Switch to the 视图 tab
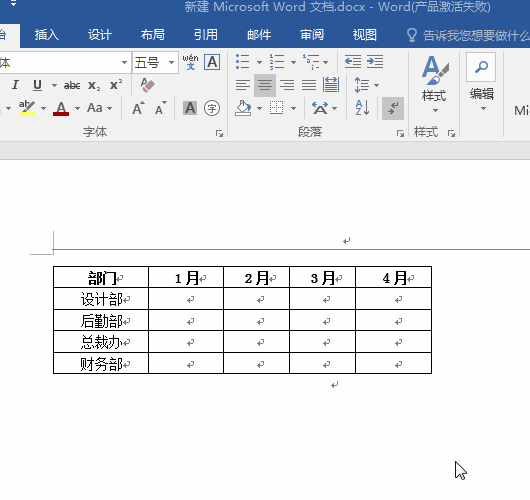 pos(365,35)
